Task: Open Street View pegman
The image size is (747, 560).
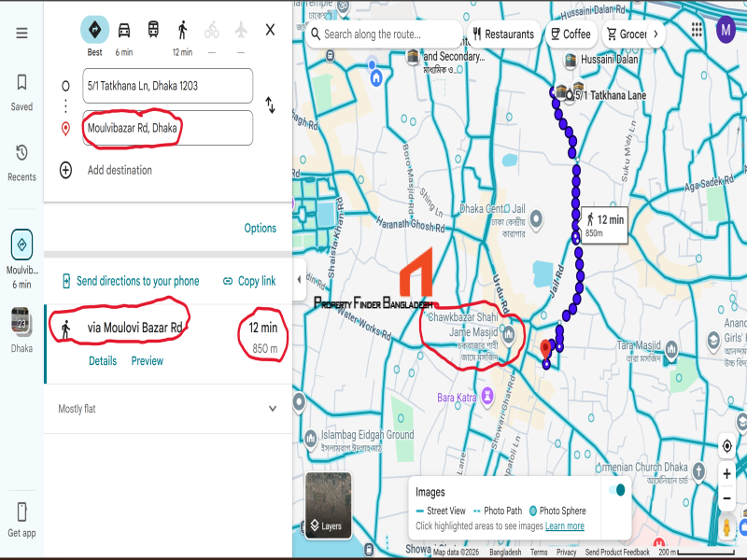Action: pos(726,527)
